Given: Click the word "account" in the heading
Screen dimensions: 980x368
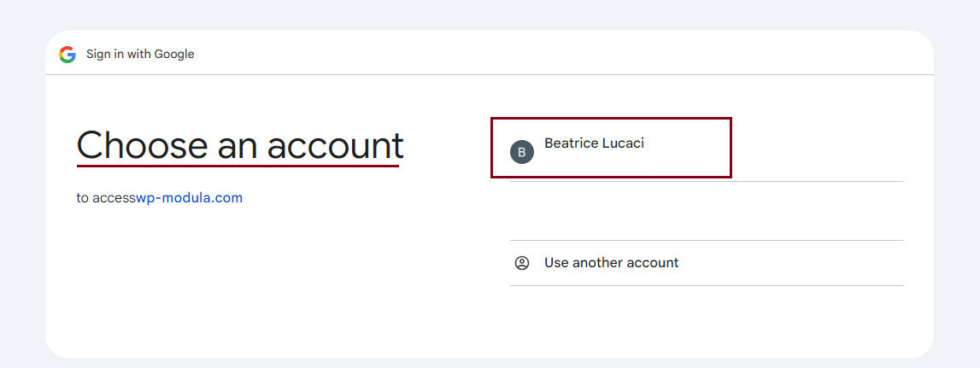Looking at the screenshot, I should pyautogui.click(x=335, y=145).
